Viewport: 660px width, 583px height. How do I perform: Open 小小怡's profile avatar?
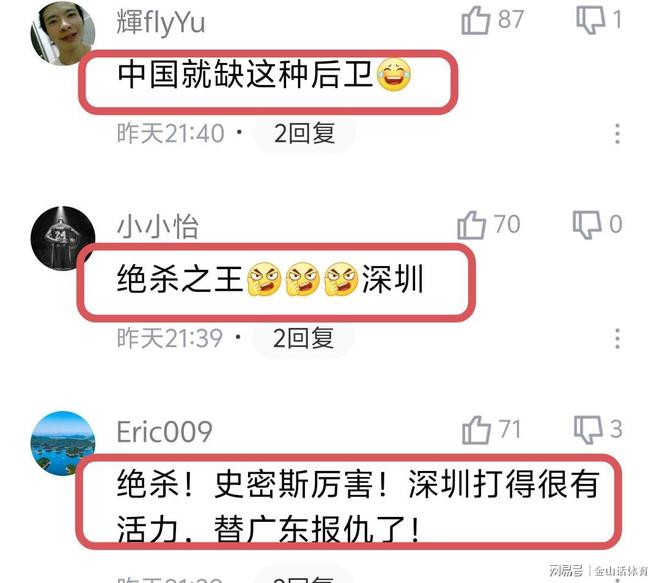(63, 238)
